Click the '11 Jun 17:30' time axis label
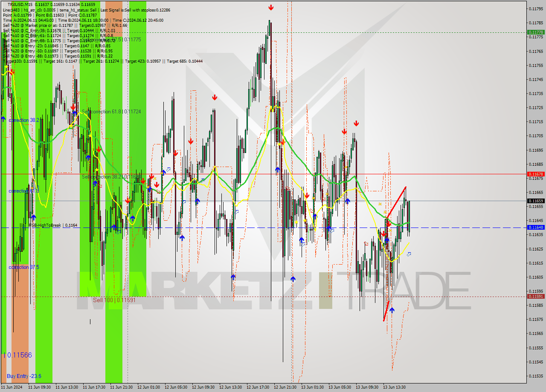Viewport: 546px width, 392px height. tap(94, 387)
